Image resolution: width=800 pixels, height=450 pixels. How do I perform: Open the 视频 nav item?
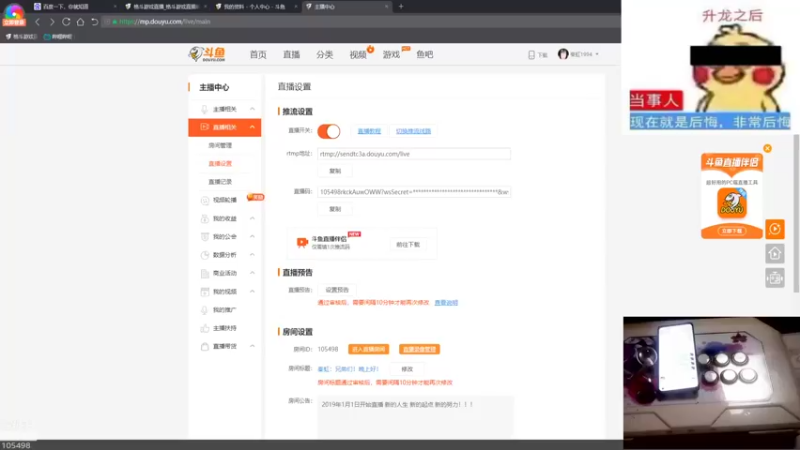tap(358, 55)
